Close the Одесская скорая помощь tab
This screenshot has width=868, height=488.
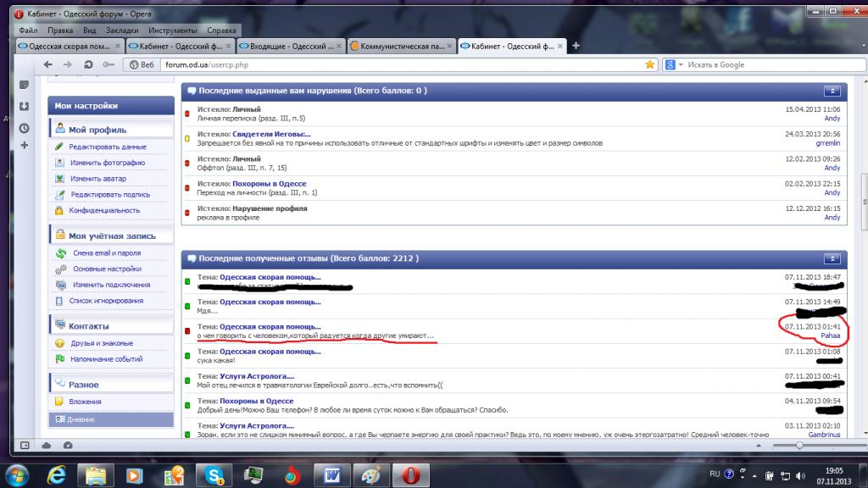[x=118, y=47]
